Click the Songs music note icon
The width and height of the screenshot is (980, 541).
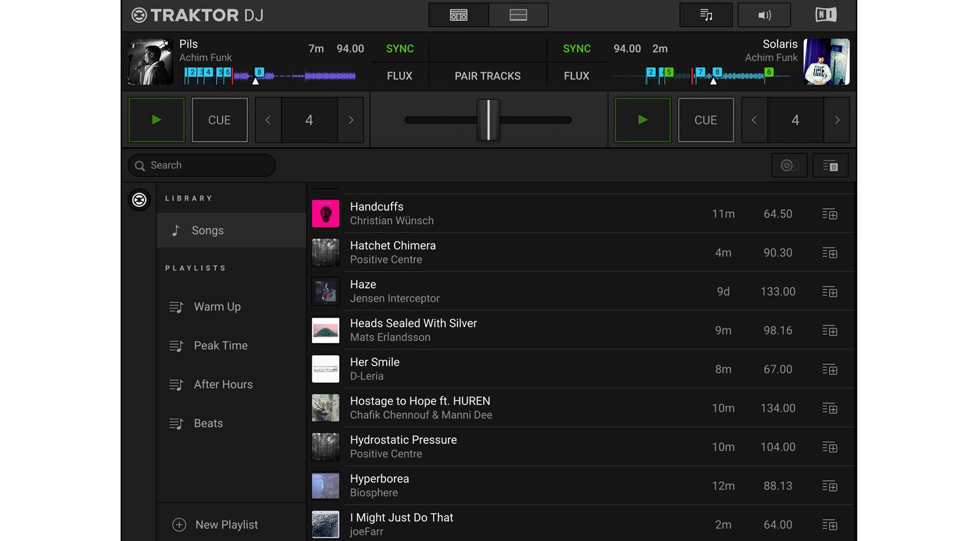coord(176,230)
